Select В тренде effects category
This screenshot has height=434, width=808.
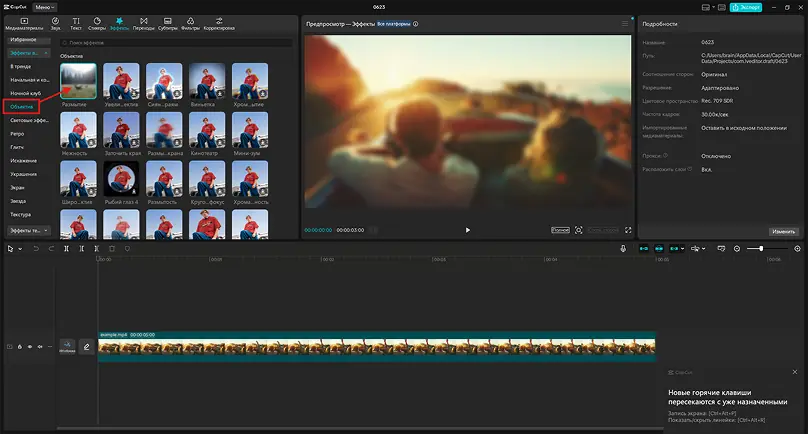21,66
